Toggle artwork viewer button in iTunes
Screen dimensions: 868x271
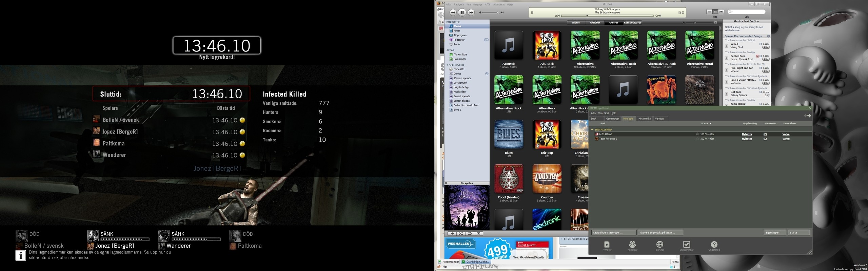(478, 234)
